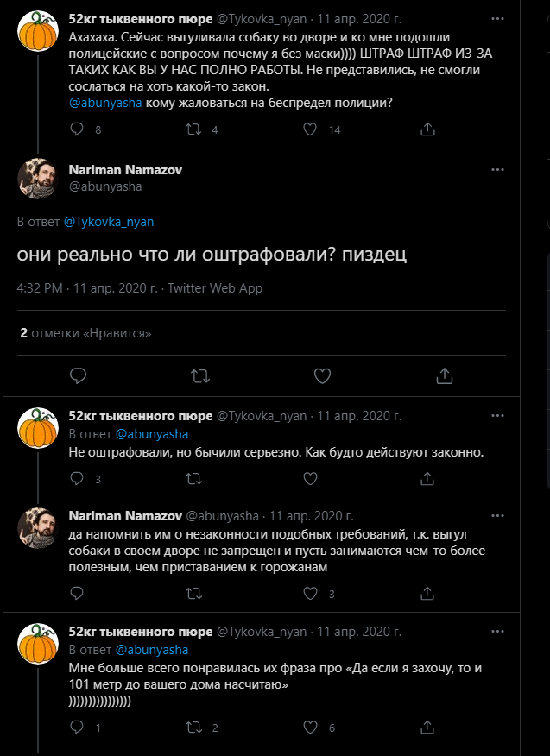Share the last tweet about 101 метр
Viewport: 550px width, 756px height.
click(427, 728)
